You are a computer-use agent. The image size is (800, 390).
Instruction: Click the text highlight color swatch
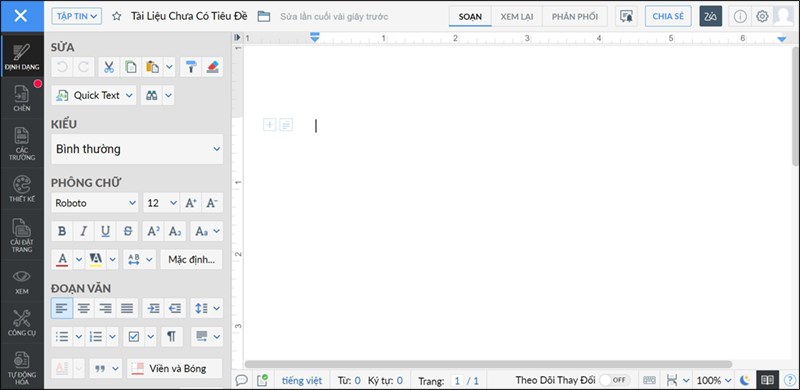point(95,259)
